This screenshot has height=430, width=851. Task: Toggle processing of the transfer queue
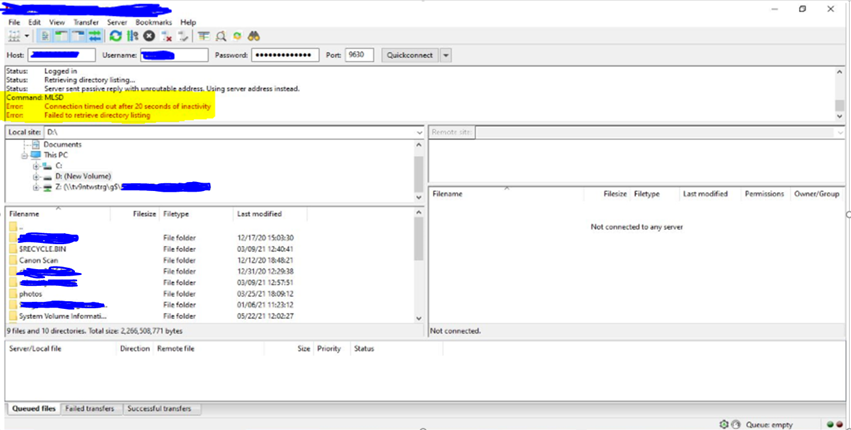tap(132, 36)
